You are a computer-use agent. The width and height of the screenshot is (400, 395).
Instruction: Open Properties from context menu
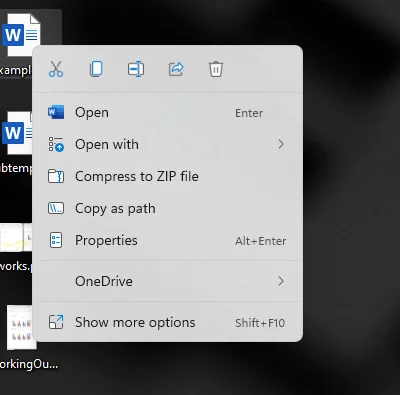(x=168, y=241)
